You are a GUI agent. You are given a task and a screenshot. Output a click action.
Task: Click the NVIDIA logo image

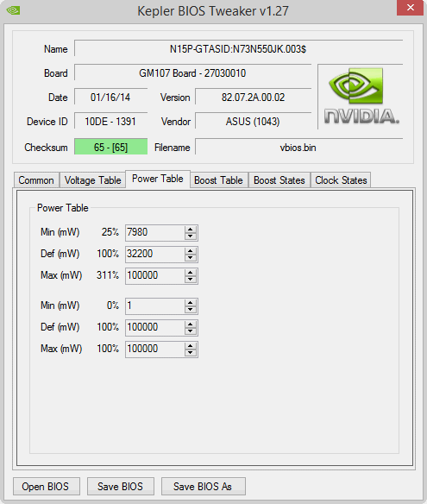pos(361,96)
